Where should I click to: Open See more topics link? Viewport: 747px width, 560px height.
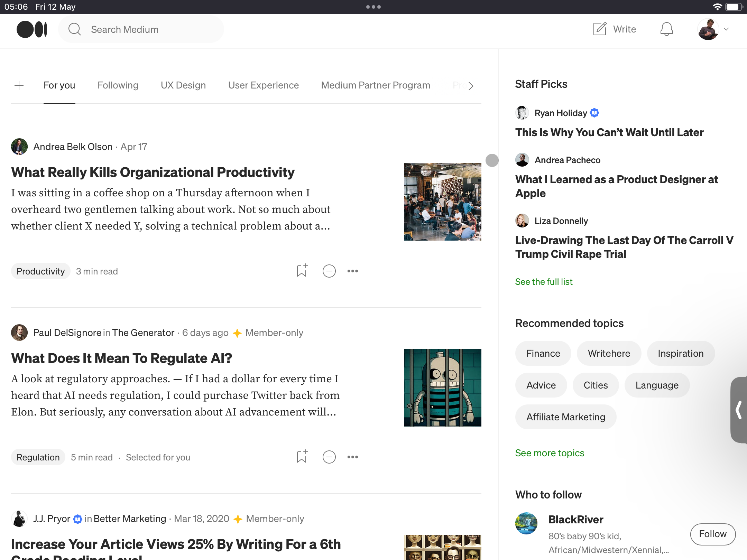pyautogui.click(x=550, y=453)
